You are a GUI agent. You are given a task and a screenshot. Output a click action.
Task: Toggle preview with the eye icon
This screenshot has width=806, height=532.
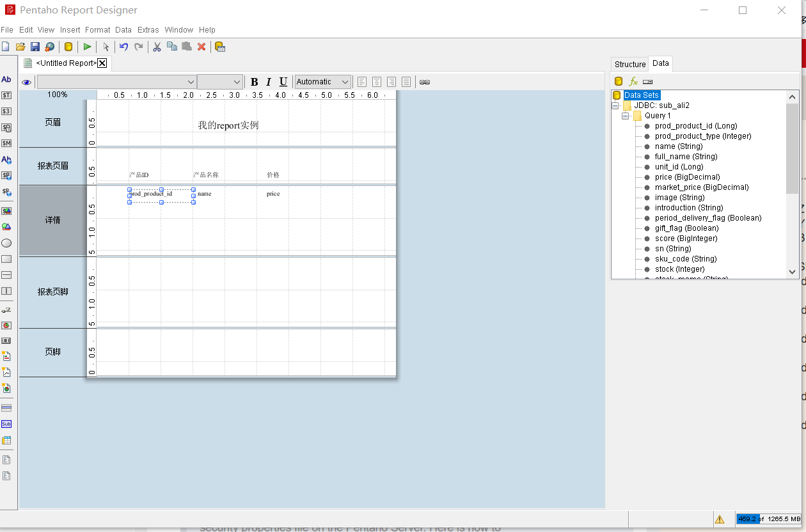coord(26,82)
